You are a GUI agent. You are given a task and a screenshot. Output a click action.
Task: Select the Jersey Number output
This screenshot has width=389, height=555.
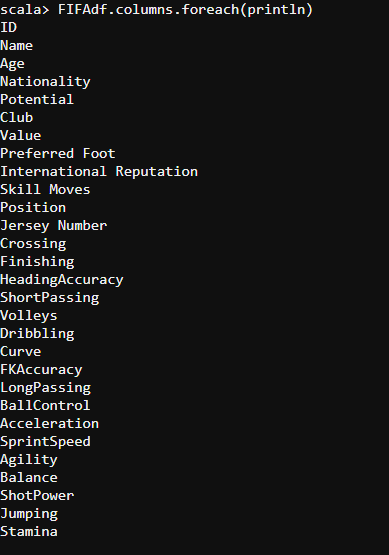54,226
